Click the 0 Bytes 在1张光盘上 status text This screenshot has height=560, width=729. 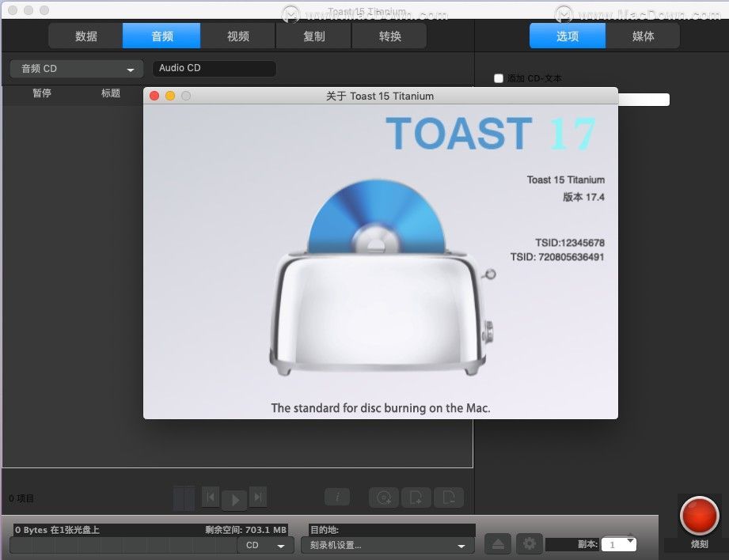(57, 530)
